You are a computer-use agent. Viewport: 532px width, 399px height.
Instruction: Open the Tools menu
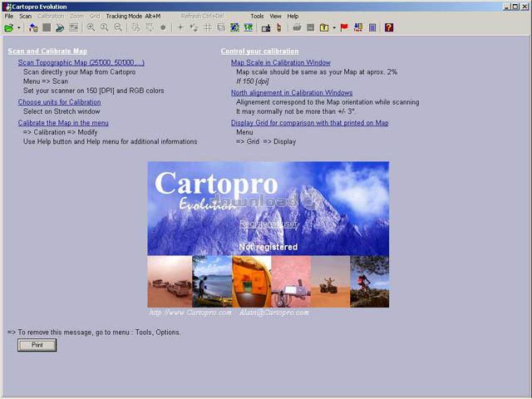[257, 16]
